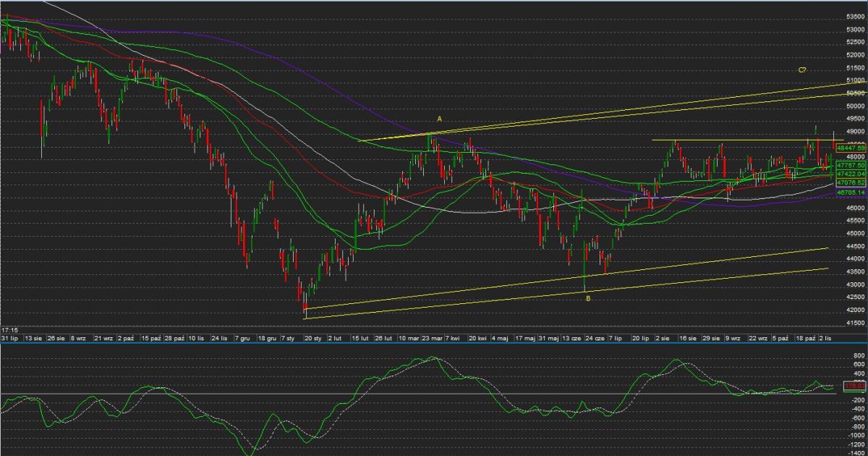
Task: Click the -1400 oscillator scale label
Action: point(854,452)
